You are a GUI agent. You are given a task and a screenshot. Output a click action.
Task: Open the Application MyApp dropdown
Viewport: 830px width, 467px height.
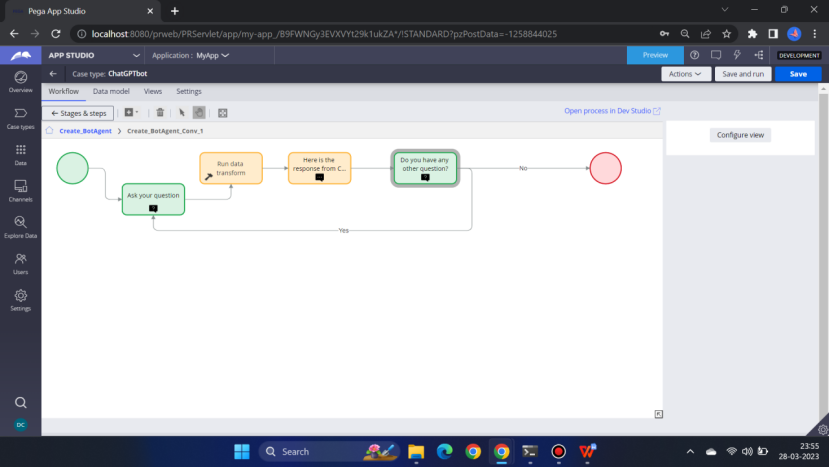190,55
